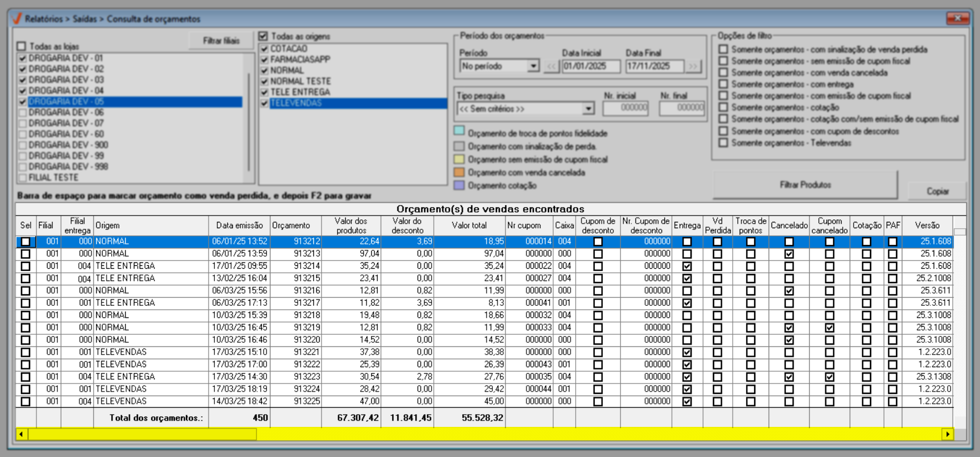Close the Consulta de orçamentos window
The width and height of the screenshot is (980, 457).
click(x=957, y=19)
